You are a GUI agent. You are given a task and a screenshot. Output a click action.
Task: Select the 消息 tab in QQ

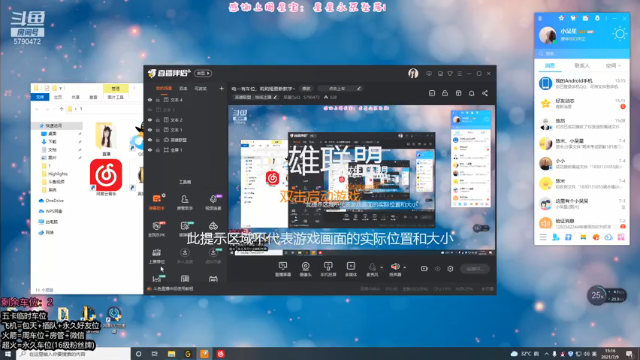[x=550, y=66]
